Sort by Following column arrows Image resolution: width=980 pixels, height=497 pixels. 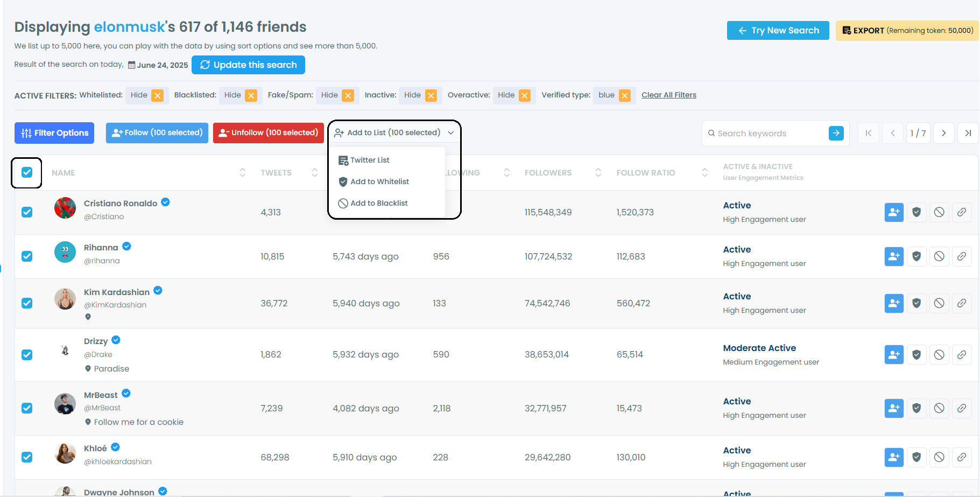coord(506,172)
